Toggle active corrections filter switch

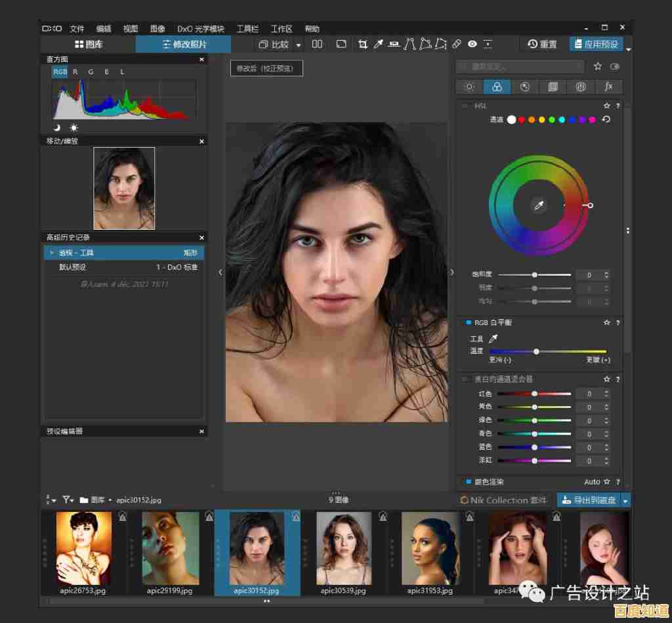coord(615,66)
